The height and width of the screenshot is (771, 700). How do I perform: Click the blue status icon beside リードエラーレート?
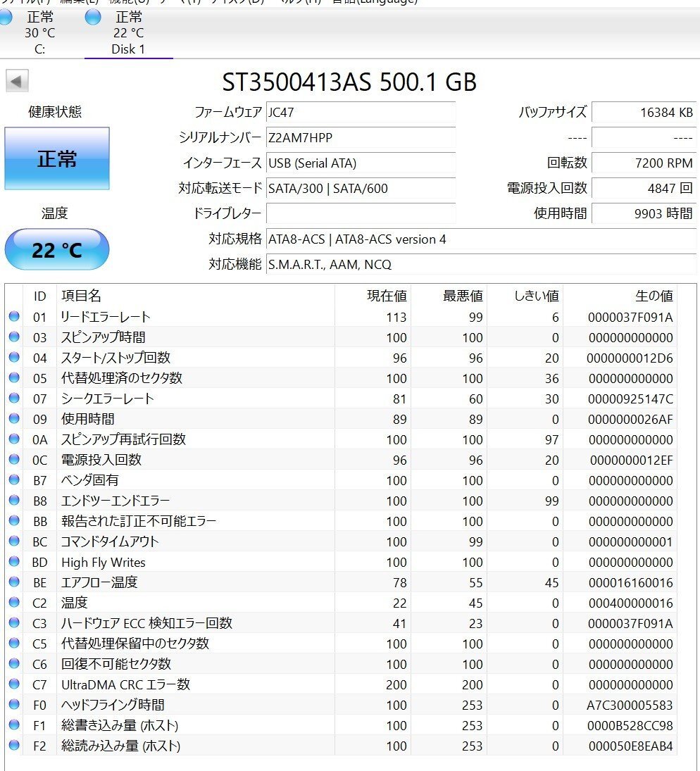click(14, 316)
